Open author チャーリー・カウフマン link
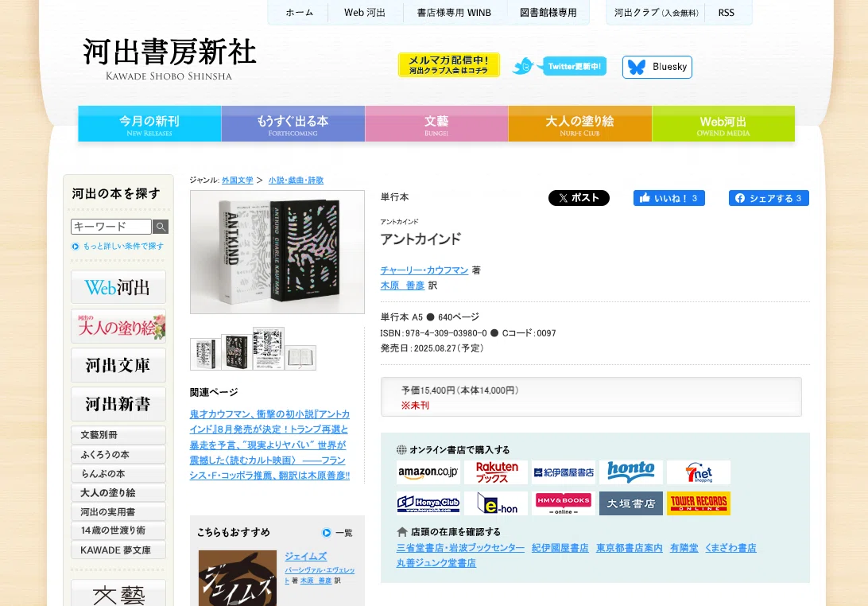The image size is (868, 606). click(424, 270)
